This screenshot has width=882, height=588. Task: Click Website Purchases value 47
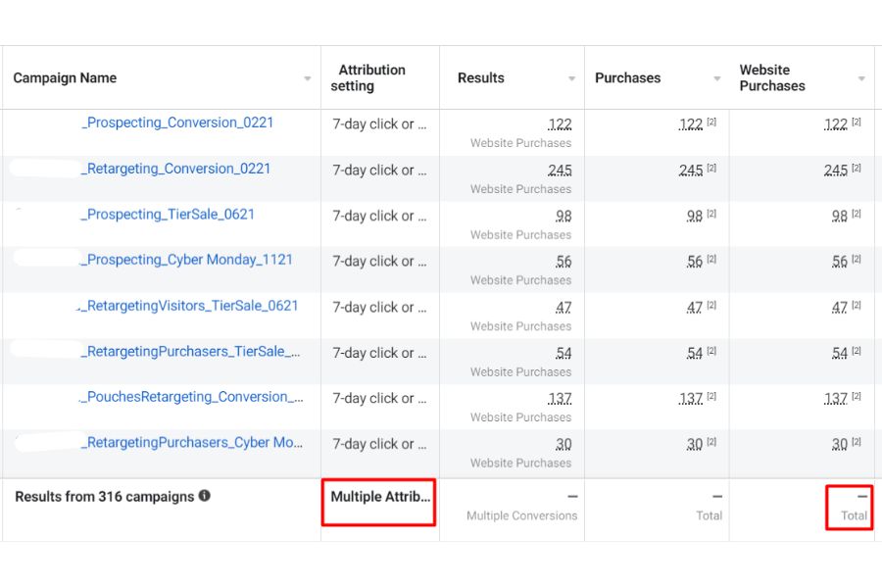click(x=839, y=307)
